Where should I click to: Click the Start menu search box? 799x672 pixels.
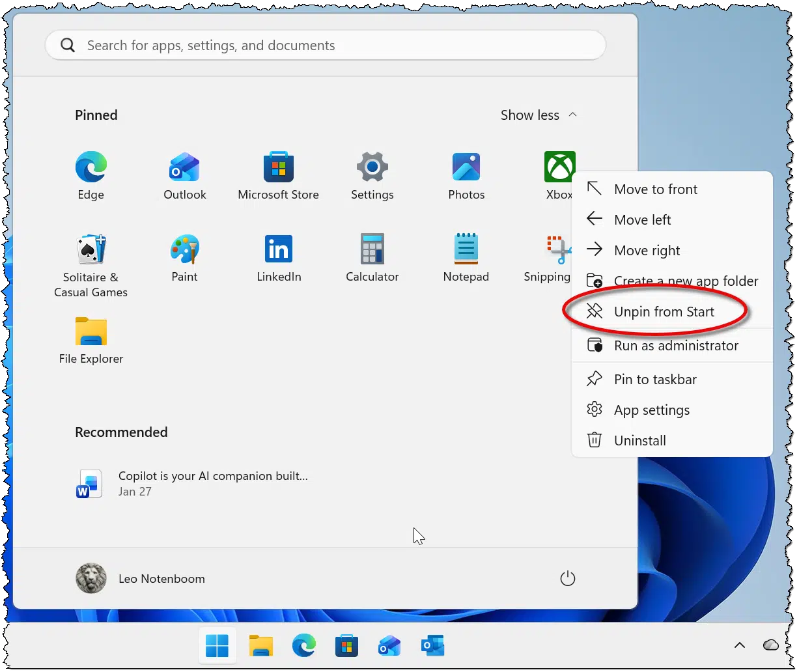tap(326, 46)
